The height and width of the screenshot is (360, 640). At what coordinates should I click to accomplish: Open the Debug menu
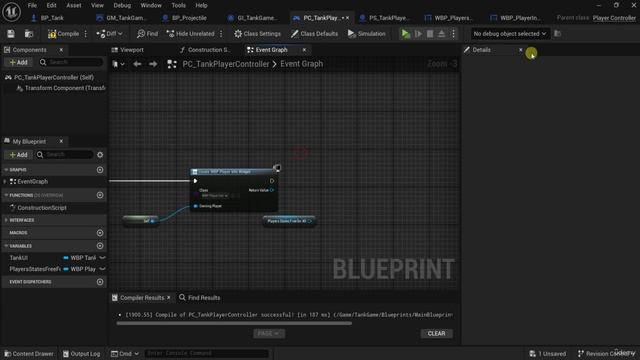(122, 5)
